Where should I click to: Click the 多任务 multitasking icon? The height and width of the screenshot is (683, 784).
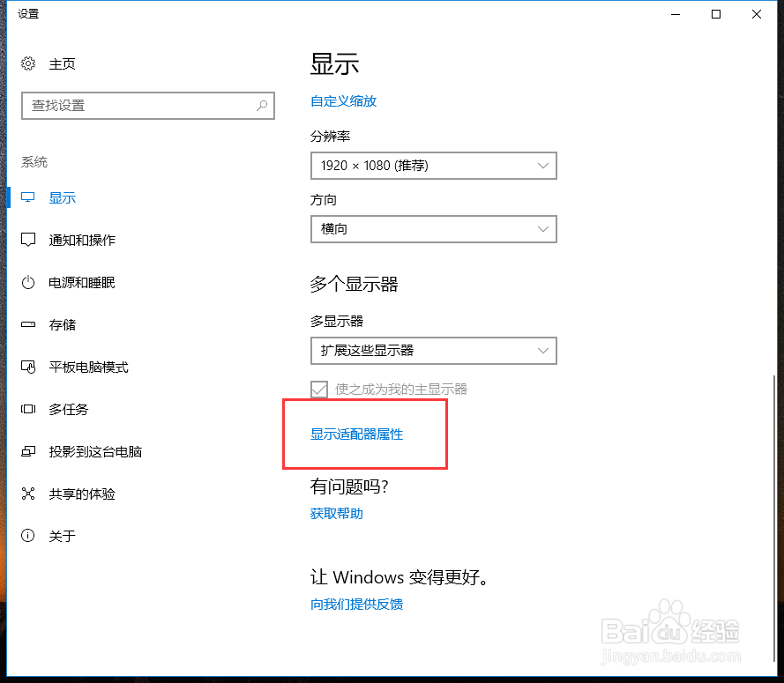click(27, 409)
